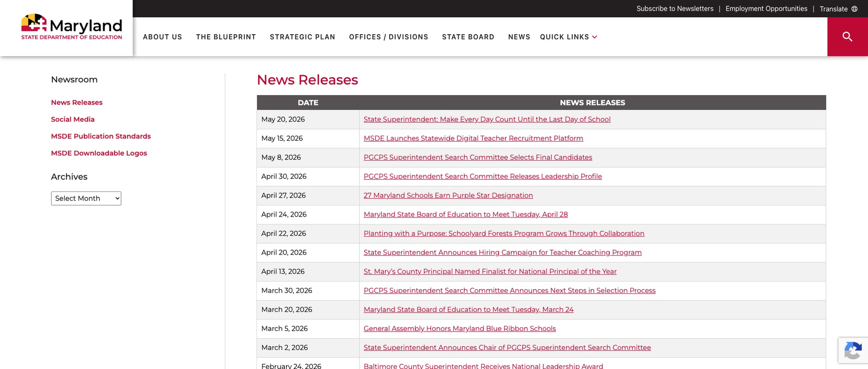This screenshot has width=868, height=369.
Task: Go to Strategic Plan in navigation
Action: [302, 37]
